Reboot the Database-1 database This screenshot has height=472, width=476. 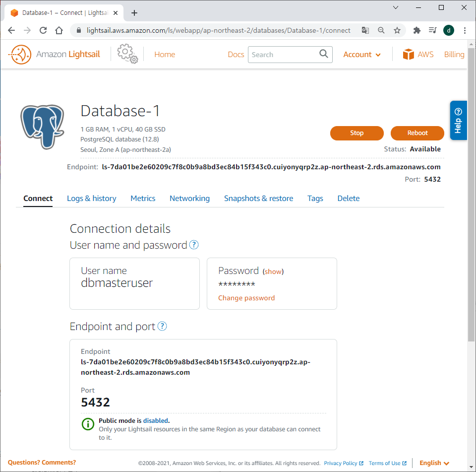(417, 133)
